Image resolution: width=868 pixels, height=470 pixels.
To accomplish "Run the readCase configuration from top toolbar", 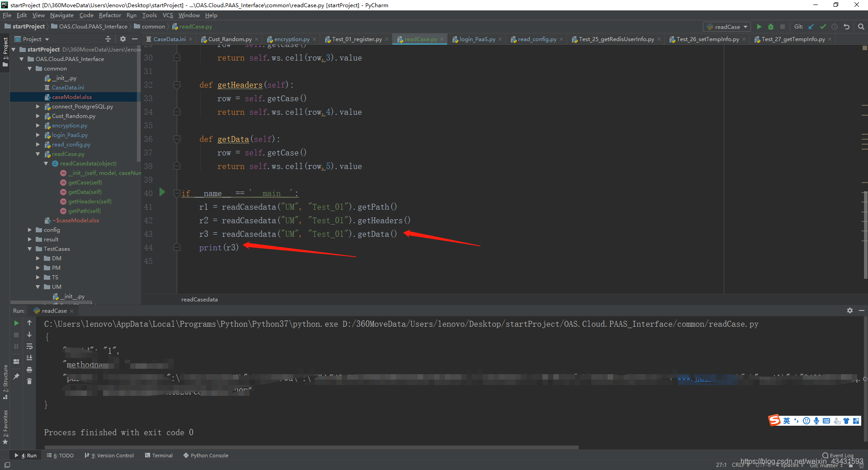I will click(x=759, y=27).
